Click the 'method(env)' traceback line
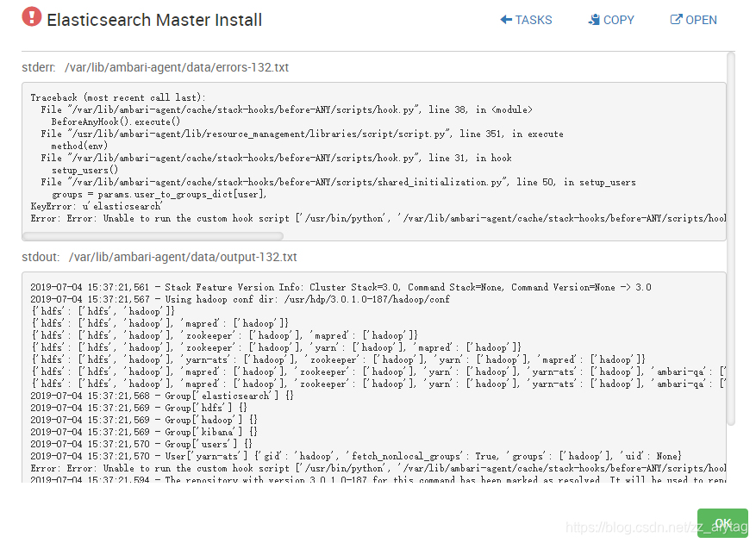This screenshot has width=756, height=543. point(79,147)
